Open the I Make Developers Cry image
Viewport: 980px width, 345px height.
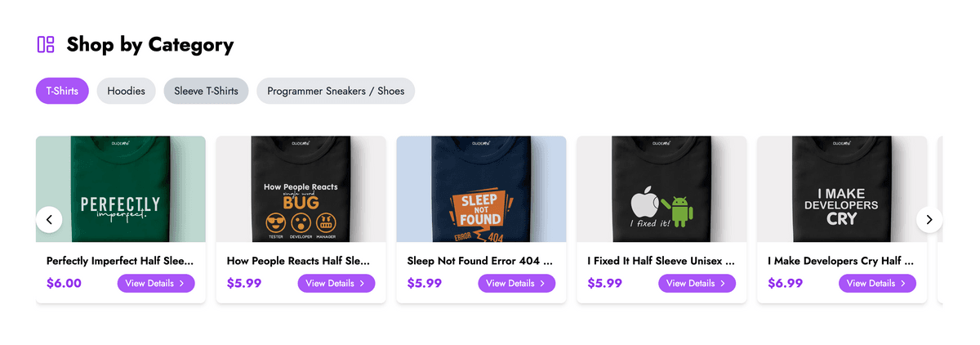click(x=842, y=189)
